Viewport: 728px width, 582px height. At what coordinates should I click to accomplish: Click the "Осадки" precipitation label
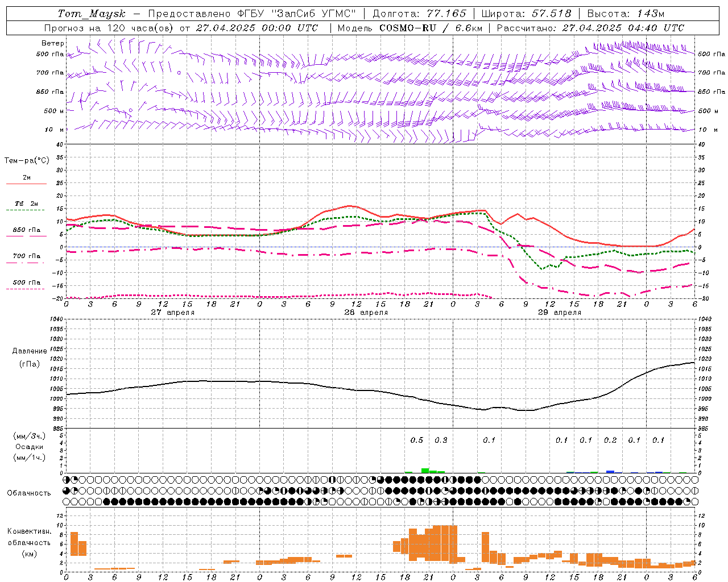[x=29, y=447]
